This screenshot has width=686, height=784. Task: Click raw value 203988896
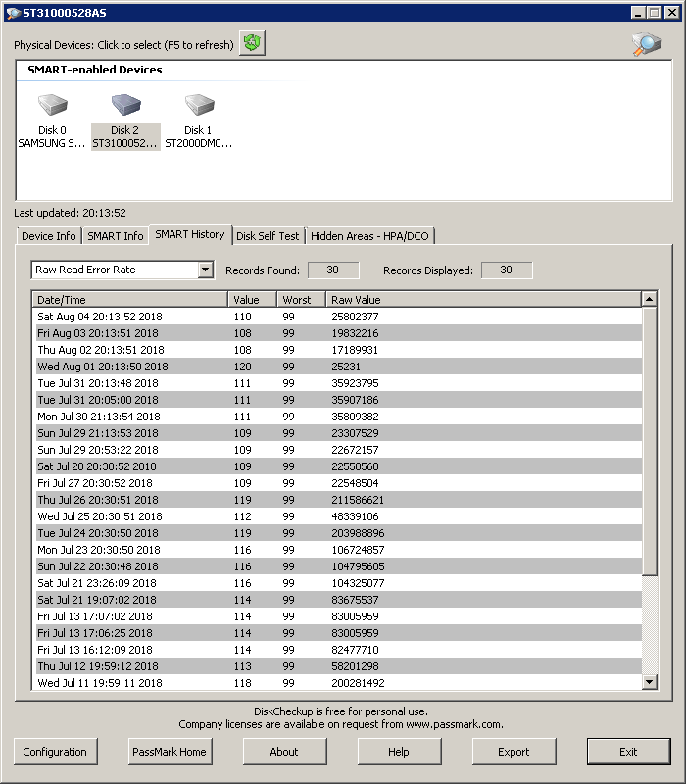coord(358,533)
